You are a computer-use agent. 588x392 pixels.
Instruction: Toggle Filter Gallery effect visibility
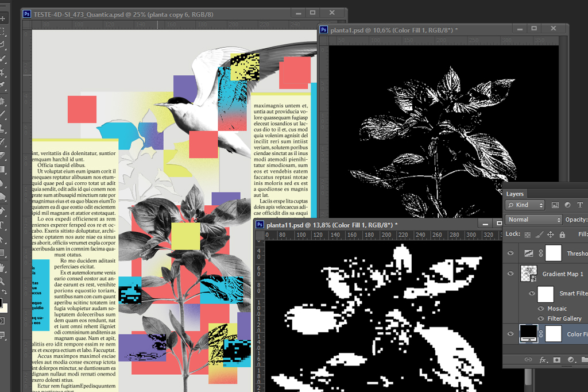point(541,318)
